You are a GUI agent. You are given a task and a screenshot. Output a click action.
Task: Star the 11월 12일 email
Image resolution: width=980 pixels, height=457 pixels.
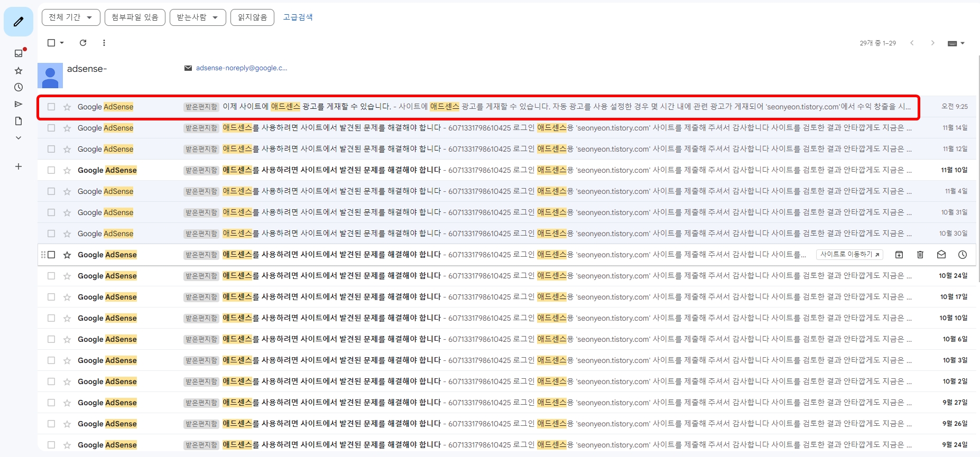tap(67, 149)
